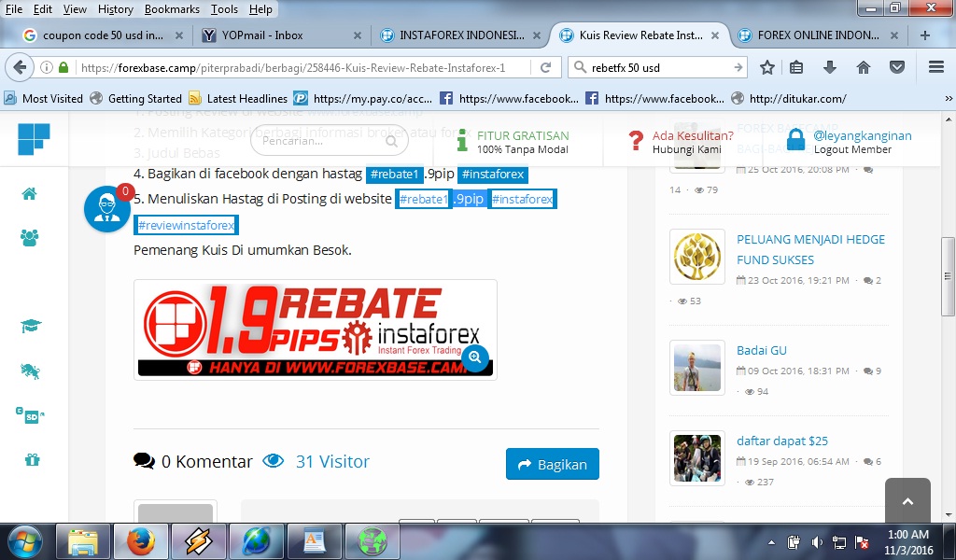Bookmark this page with star icon
Image resolution: width=956 pixels, height=560 pixels.
click(767, 67)
